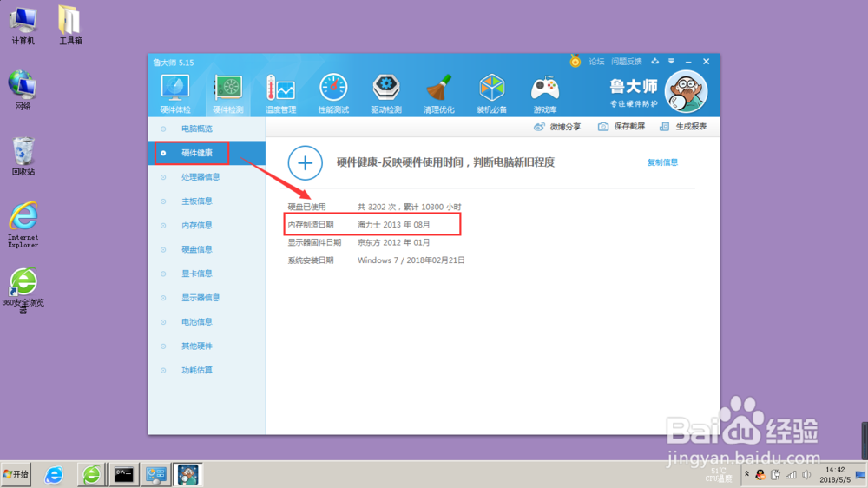Click show desktop icon by clock
Image resolution: width=868 pixels, height=488 pixels.
tap(860, 475)
